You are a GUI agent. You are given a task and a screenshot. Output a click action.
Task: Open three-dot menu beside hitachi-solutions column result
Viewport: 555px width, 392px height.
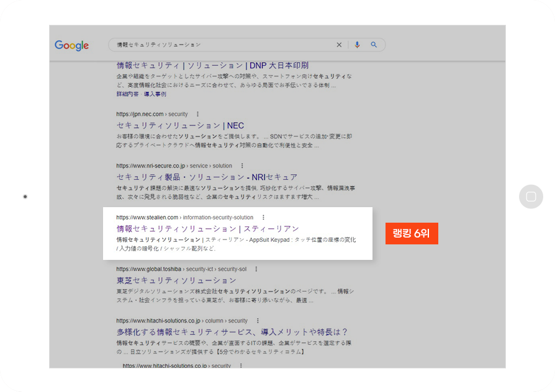(258, 321)
